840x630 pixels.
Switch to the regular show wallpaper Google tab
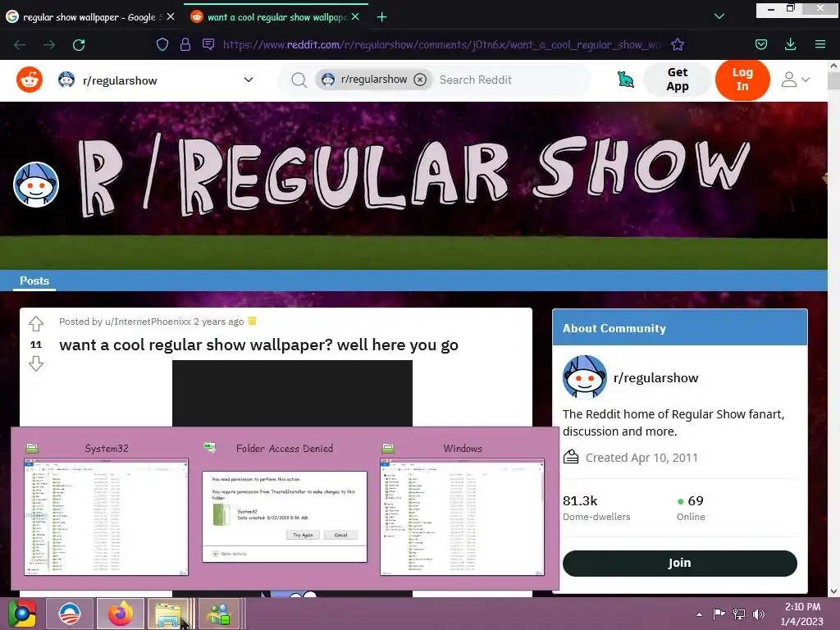(x=89, y=17)
